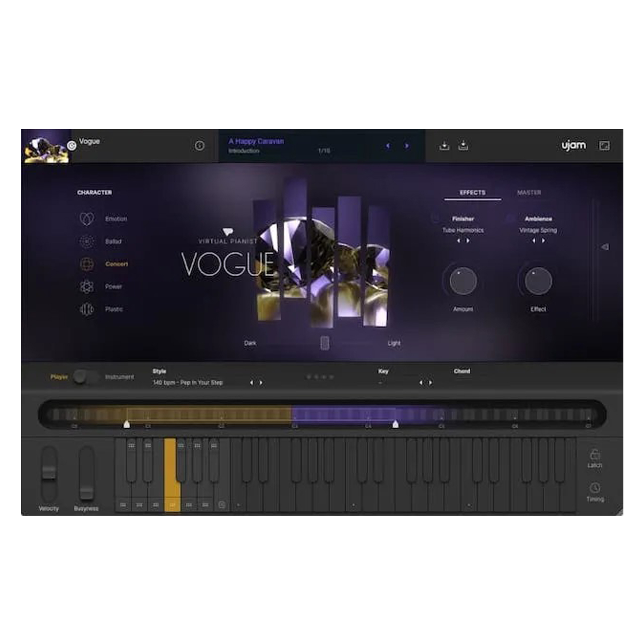Viewport: 644px width, 644px height.
Task: Expand the side panel with triangle arrow
Action: (605, 247)
